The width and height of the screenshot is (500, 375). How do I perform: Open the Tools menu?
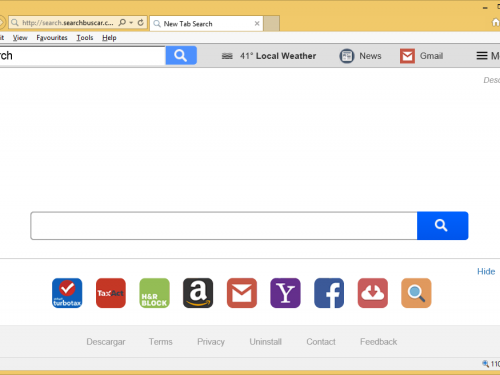click(x=85, y=38)
